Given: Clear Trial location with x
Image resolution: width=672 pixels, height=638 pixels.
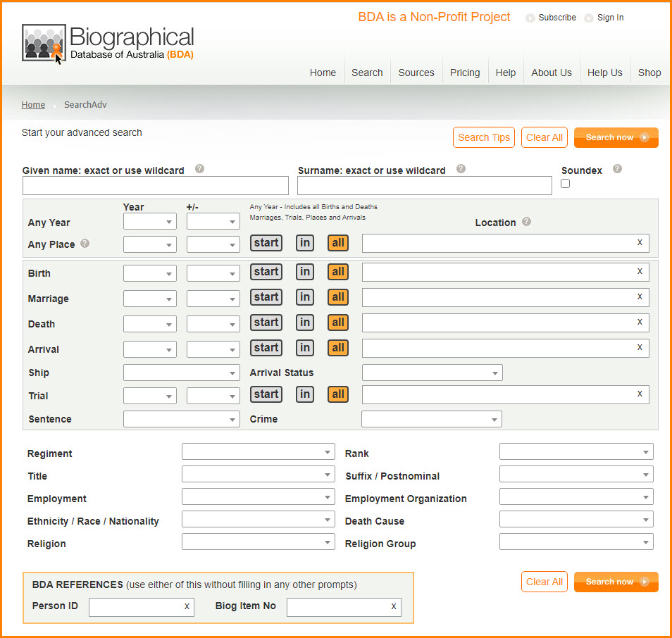Looking at the screenshot, I should coord(640,394).
